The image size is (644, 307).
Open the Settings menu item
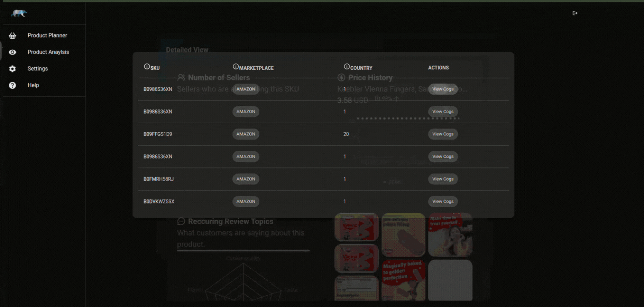[x=38, y=69]
